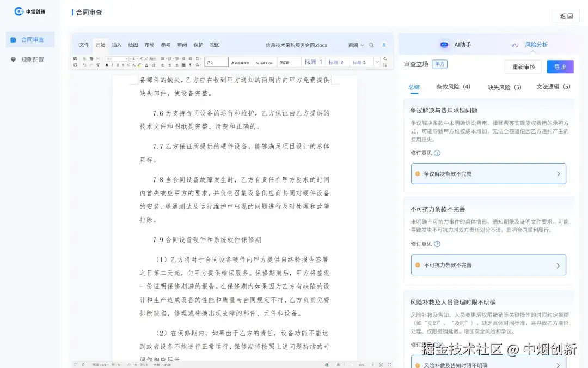
Task: Expand the 争议解决条款不完整 risk card
Action: coord(488,173)
